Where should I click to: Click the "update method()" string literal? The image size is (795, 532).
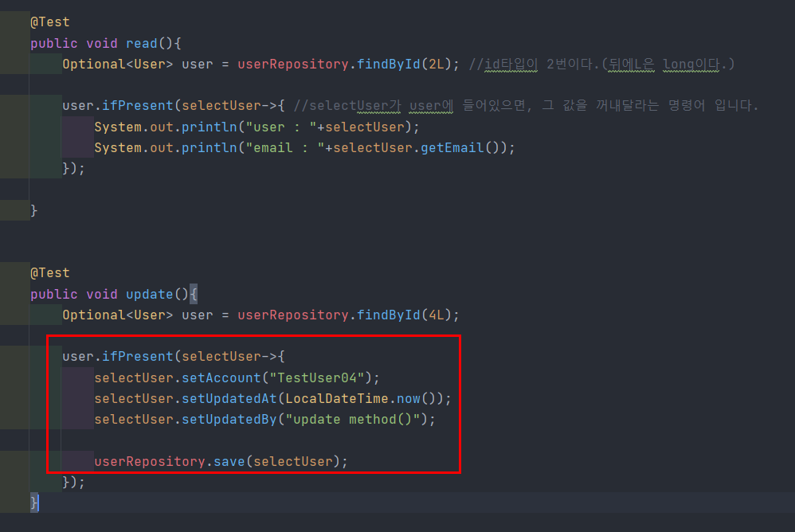click(353, 419)
